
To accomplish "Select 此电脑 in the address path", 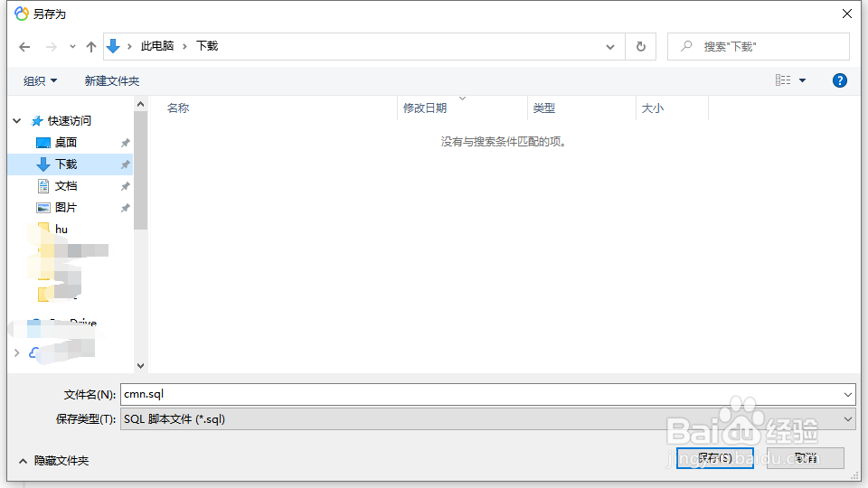I will point(157,46).
